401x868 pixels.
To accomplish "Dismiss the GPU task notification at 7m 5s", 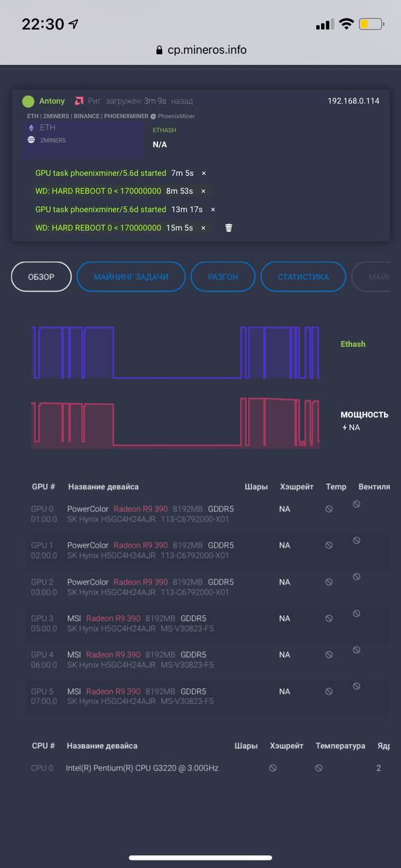I will point(204,174).
